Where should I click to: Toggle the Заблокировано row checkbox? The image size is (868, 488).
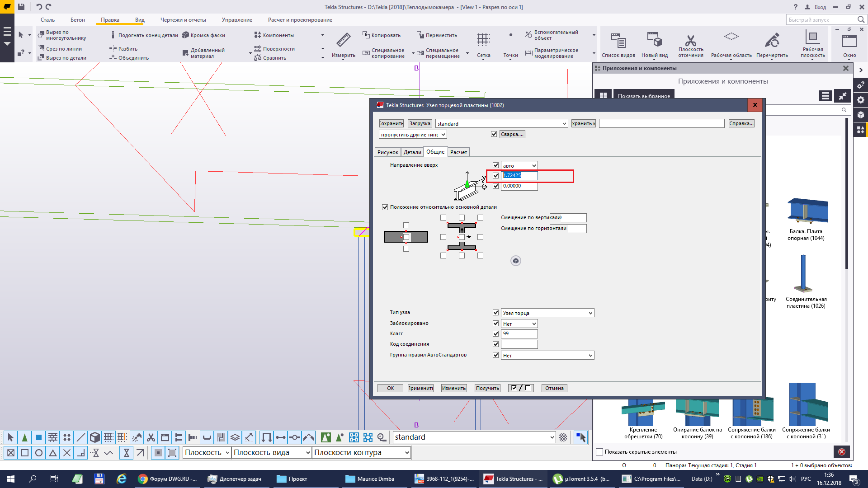pyautogui.click(x=496, y=324)
